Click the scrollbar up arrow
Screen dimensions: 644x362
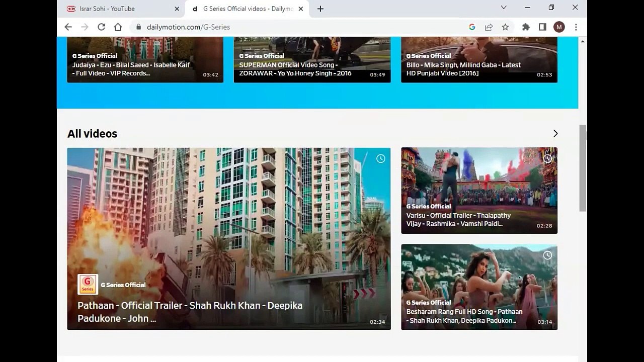point(583,41)
